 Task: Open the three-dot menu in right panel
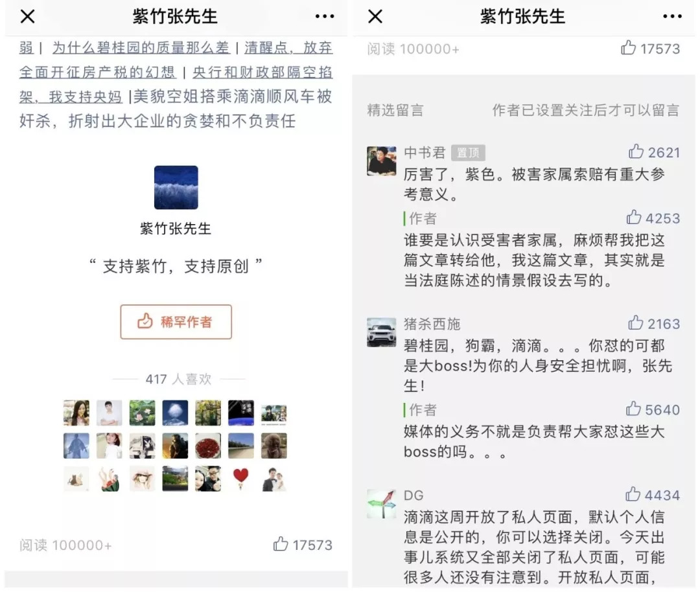point(672,16)
